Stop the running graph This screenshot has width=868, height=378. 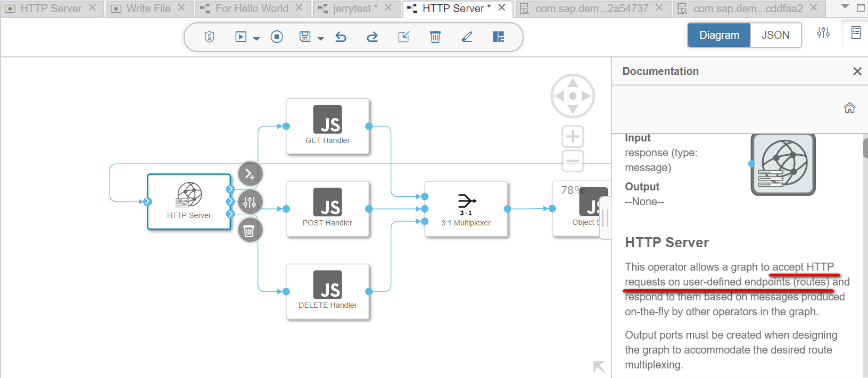coord(277,37)
